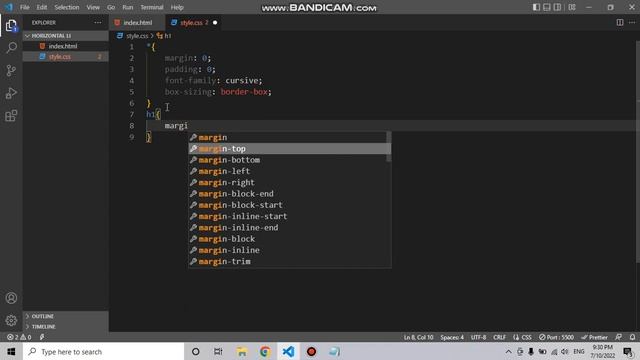Click the notifications bell in status bar
The height and width of the screenshot is (360, 640).
tap(632, 337)
